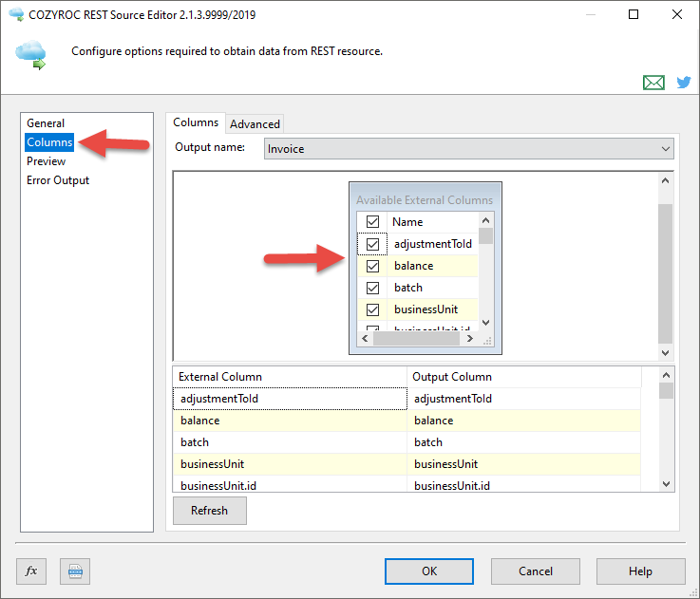
Task: Open the Twitter bird icon link
Action: [684, 83]
